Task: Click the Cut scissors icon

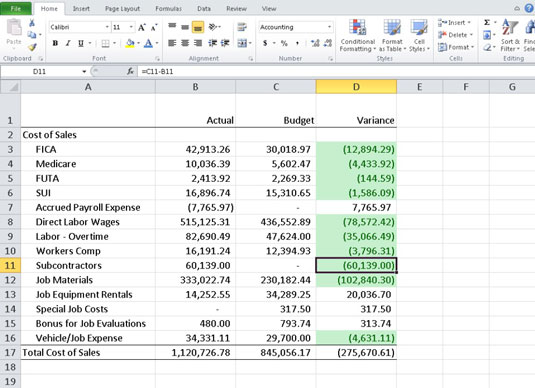Action: pos(32,23)
